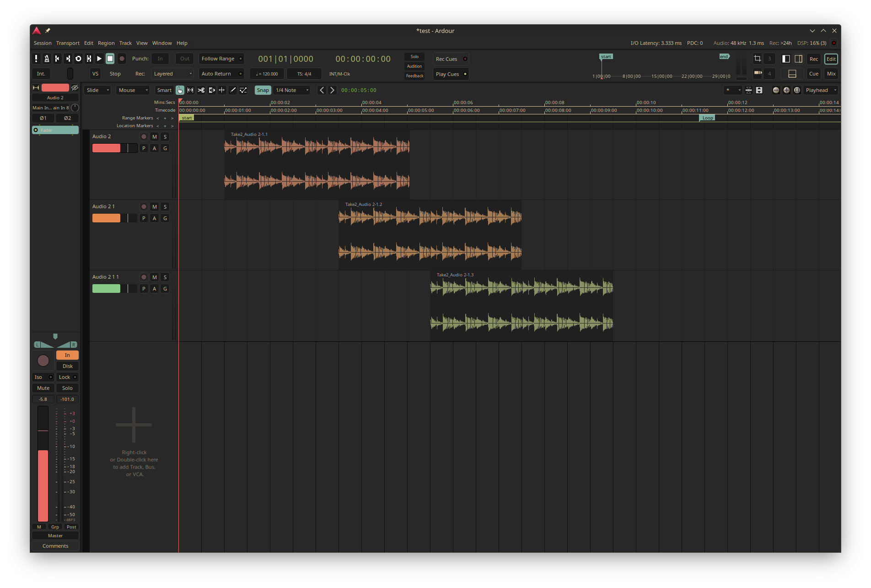Click the zoom in magnifier icon
This screenshot has width=871, height=588.
click(x=786, y=90)
